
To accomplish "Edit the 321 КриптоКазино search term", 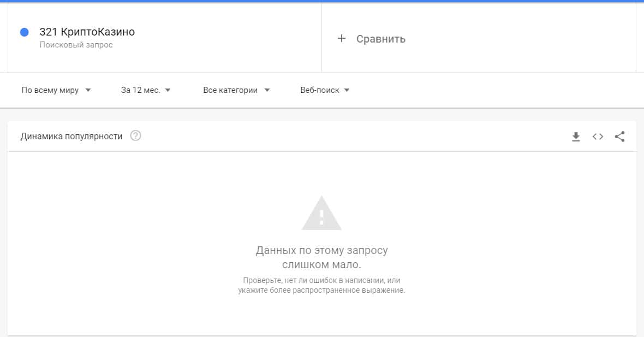I will (87, 32).
